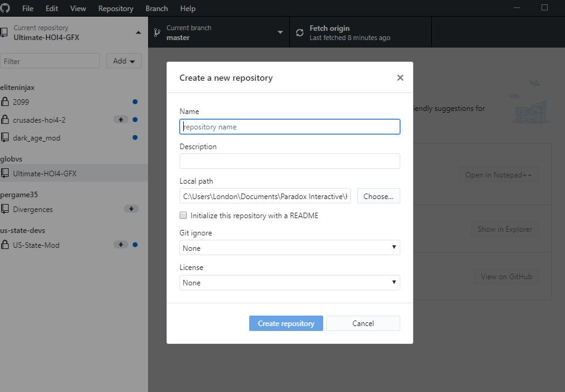Open the License dropdown

pos(290,282)
